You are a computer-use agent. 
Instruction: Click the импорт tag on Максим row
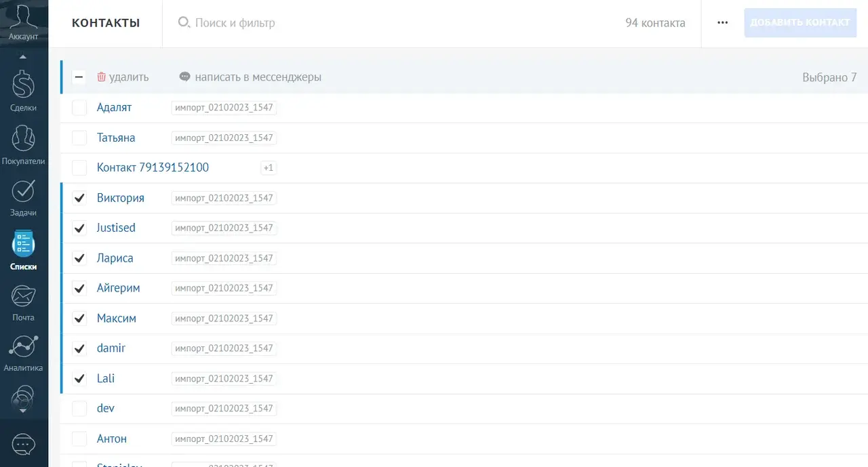tap(224, 319)
